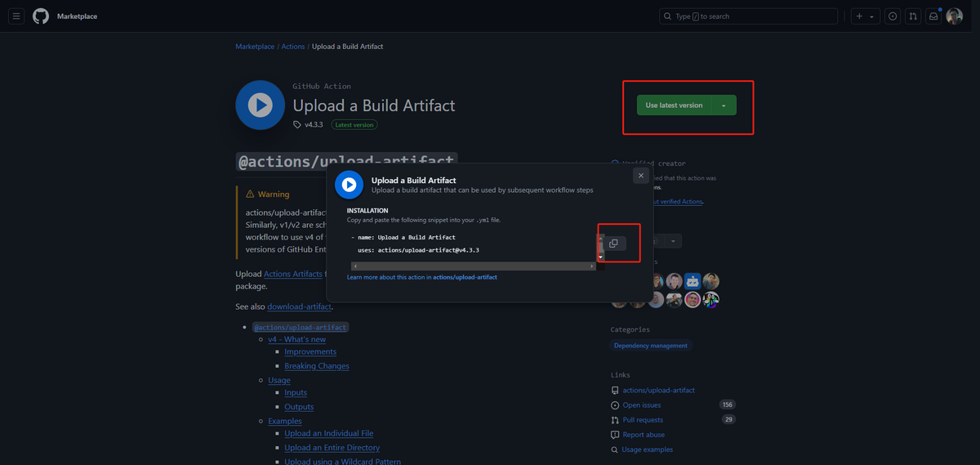Image resolution: width=980 pixels, height=465 pixels.
Task: Navigate to the Actions breadcrumb
Action: click(293, 47)
